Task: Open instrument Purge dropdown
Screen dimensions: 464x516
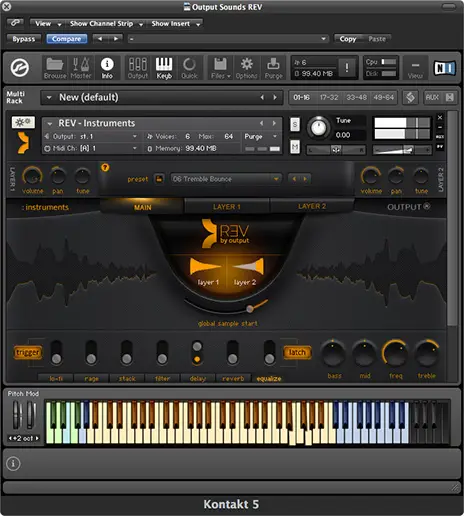Action: [x=261, y=136]
